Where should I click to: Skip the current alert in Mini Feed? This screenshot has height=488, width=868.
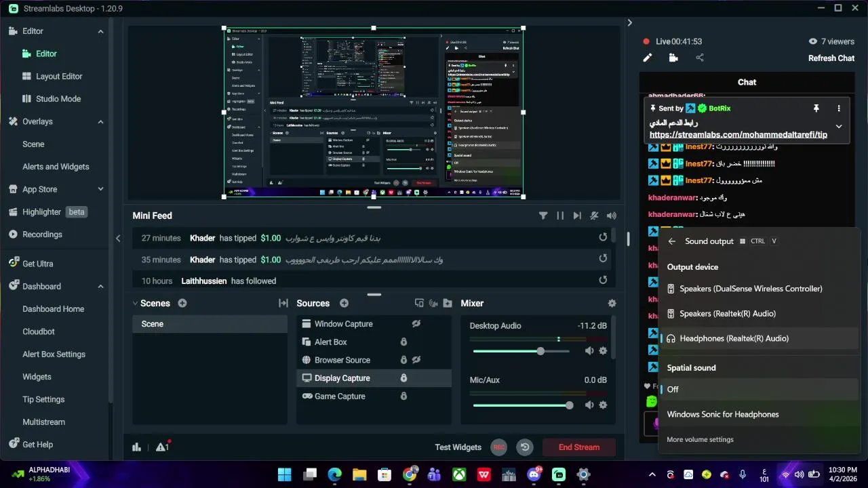pos(577,216)
